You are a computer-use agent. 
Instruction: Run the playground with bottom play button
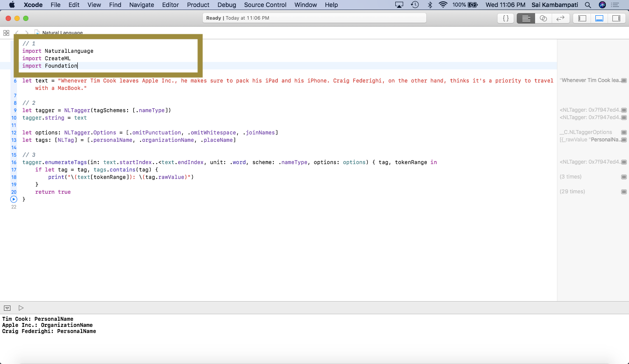coord(21,308)
